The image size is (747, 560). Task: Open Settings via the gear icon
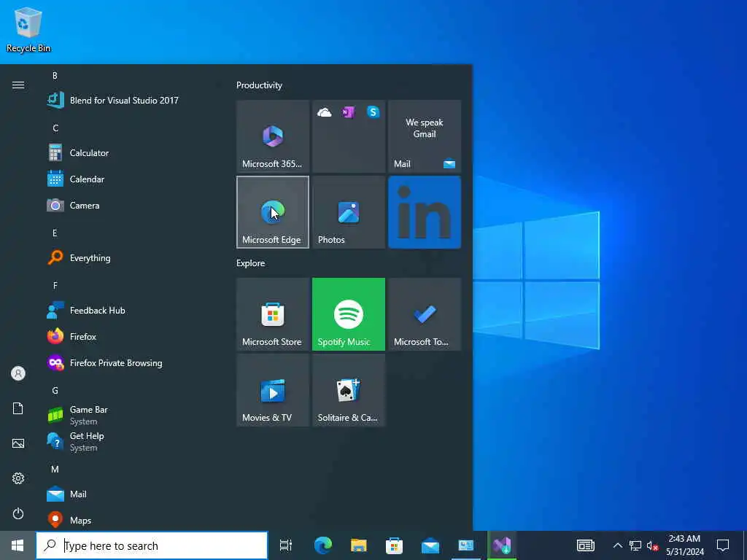pos(18,478)
